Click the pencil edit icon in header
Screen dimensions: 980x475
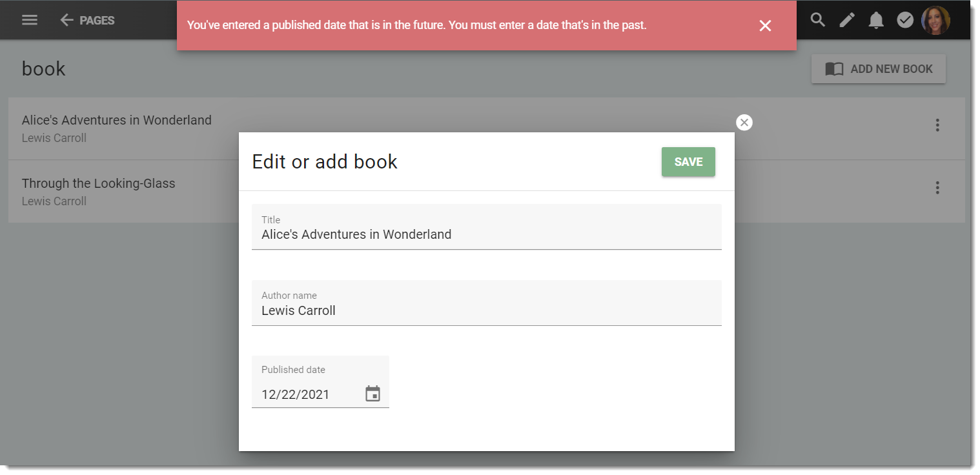tap(847, 20)
